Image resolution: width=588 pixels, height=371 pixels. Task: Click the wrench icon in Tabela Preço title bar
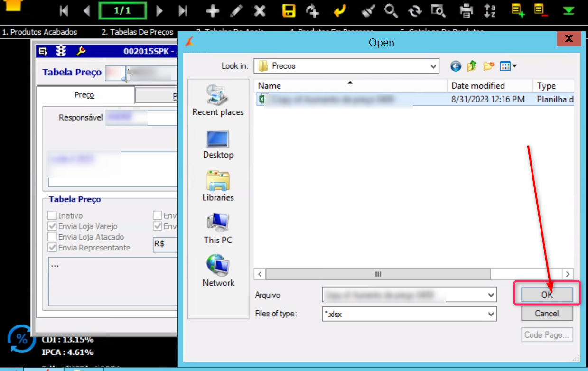pos(81,51)
